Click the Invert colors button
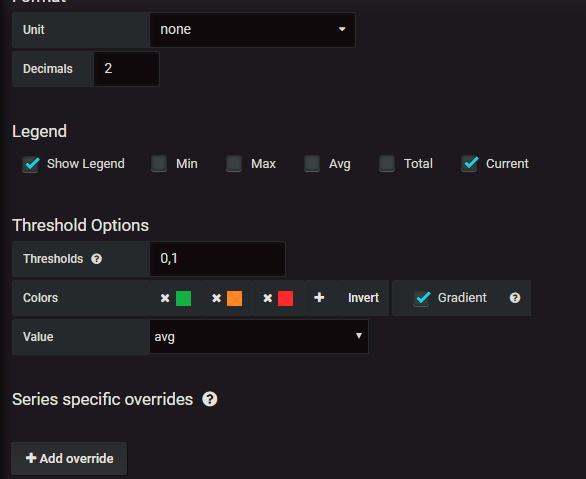 [x=363, y=298]
